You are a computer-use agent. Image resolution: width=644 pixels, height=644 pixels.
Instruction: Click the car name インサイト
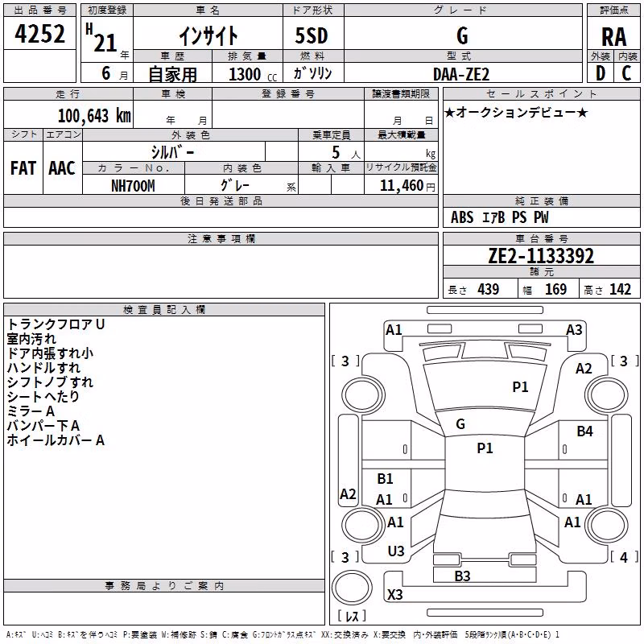pyautogui.click(x=208, y=35)
